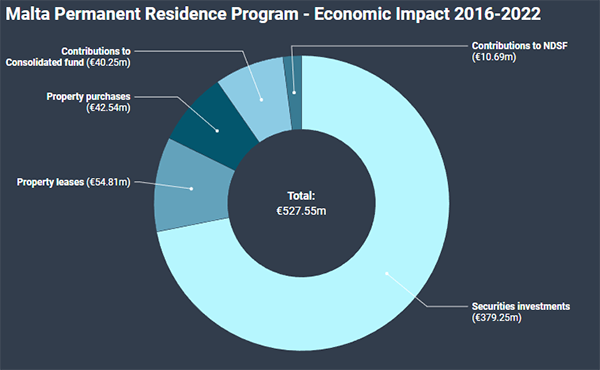600x370 pixels.
Task: Click the chart title Malta Permanent Residence Program
Action: coord(152,14)
